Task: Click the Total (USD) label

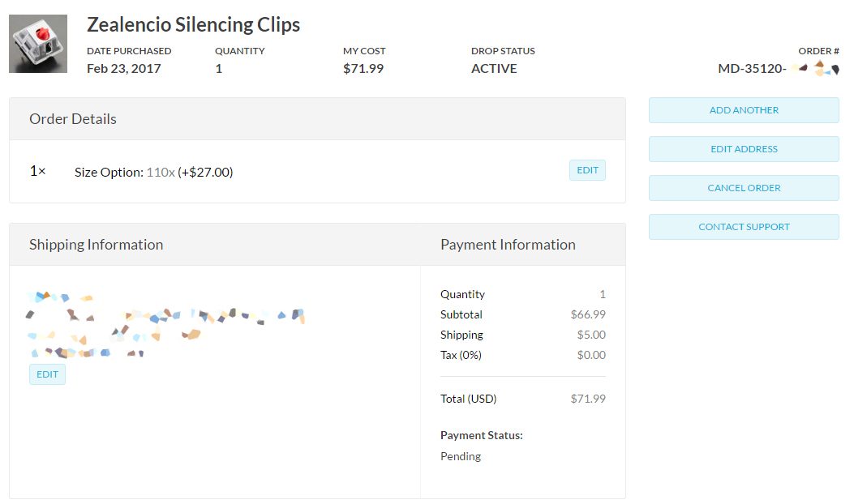Action: [469, 399]
